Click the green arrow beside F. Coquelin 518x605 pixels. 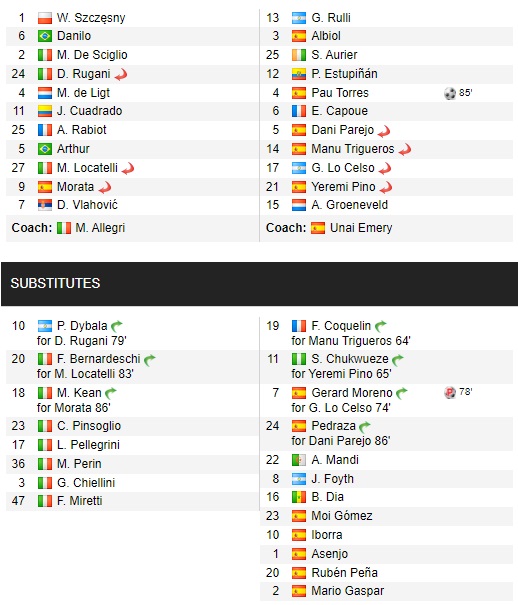(x=381, y=326)
